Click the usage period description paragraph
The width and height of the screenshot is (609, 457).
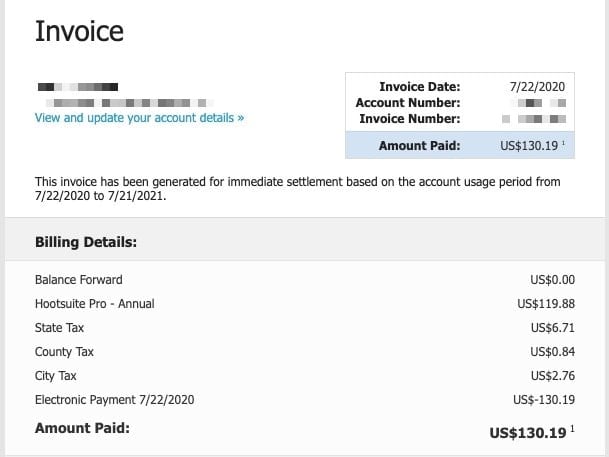coord(298,189)
